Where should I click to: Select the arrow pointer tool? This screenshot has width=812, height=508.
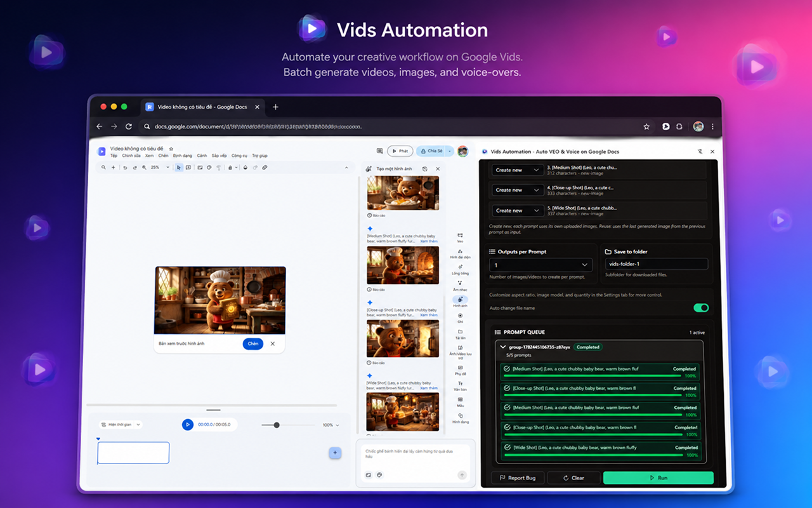point(179,168)
